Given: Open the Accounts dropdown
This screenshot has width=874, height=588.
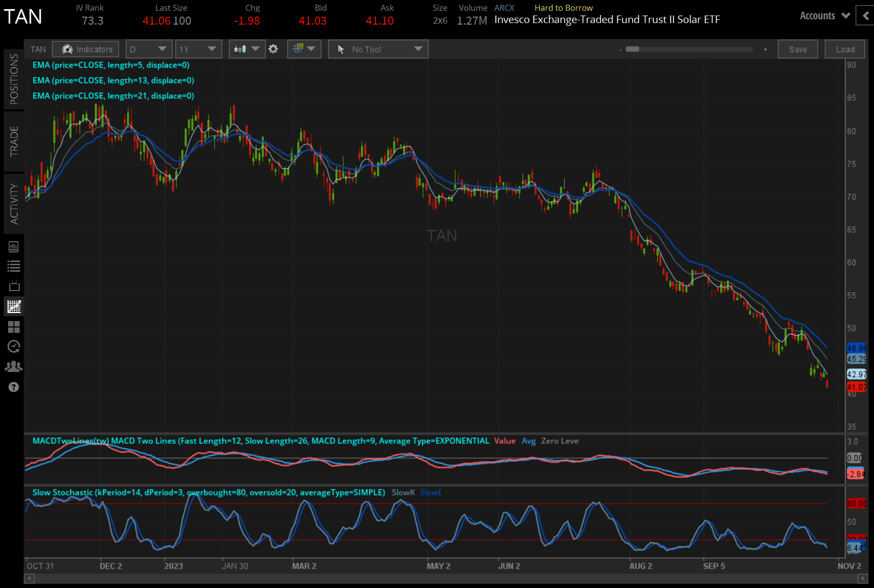Looking at the screenshot, I should tap(824, 16).
